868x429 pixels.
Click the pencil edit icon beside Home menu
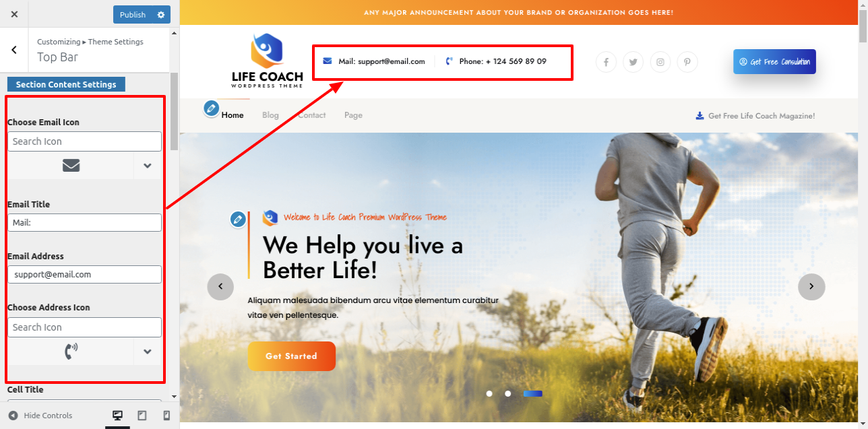point(212,108)
